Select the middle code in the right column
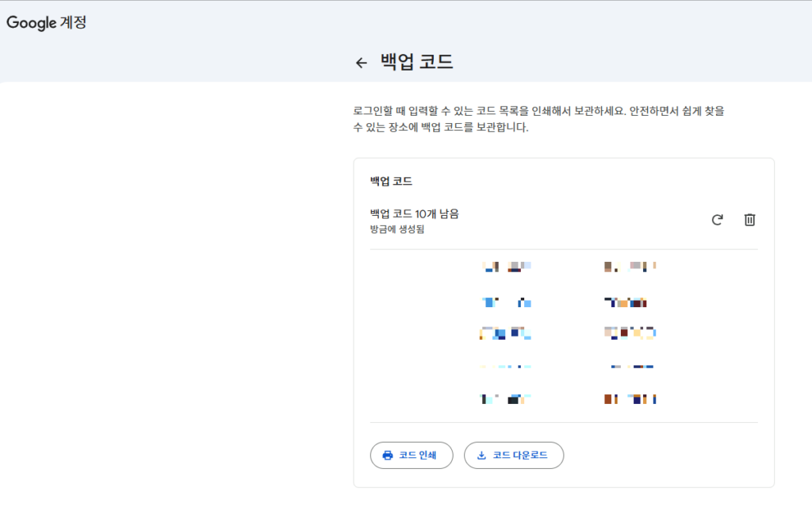The width and height of the screenshot is (812, 523). pyautogui.click(x=629, y=333)
